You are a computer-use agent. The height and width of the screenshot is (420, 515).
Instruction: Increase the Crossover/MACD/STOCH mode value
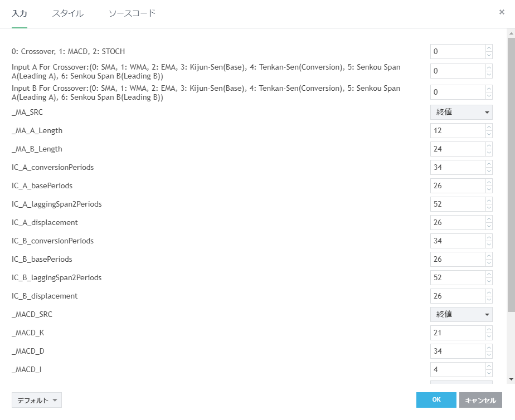click(489, 48)
